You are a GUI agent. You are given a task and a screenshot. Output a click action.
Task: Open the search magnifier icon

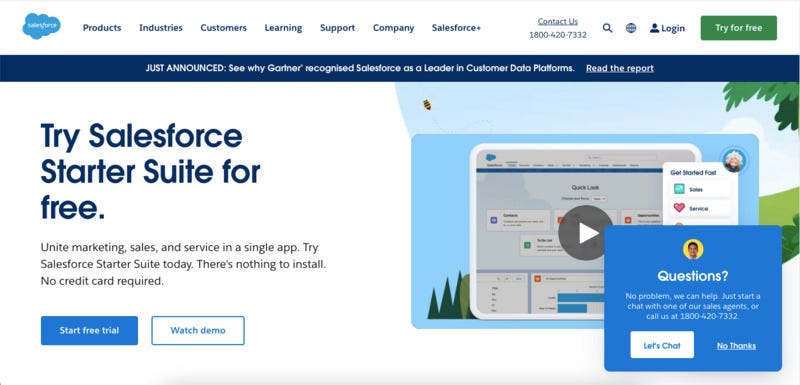607,28
